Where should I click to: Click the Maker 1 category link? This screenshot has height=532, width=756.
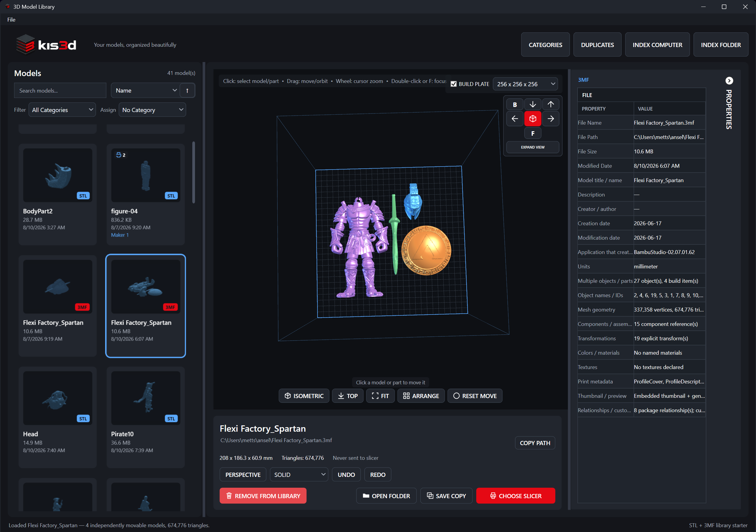click(x=120, y=235)
